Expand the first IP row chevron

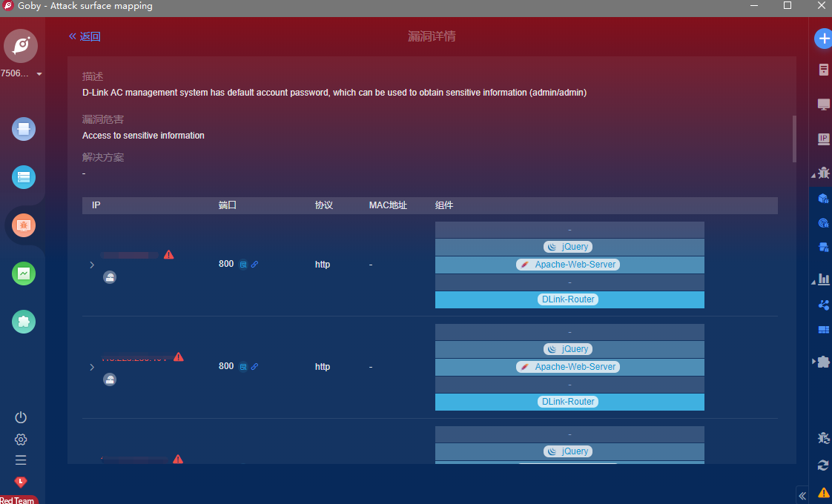[92, 265]
